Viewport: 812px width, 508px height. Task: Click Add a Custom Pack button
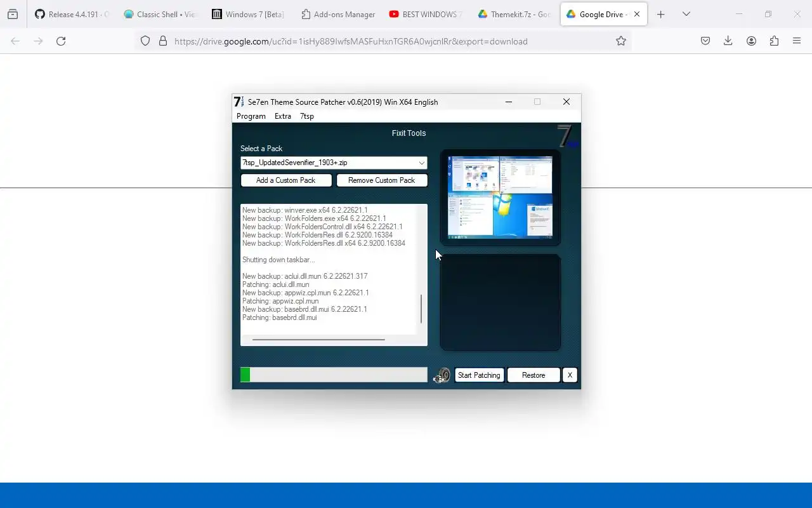(x=286, y=180)
